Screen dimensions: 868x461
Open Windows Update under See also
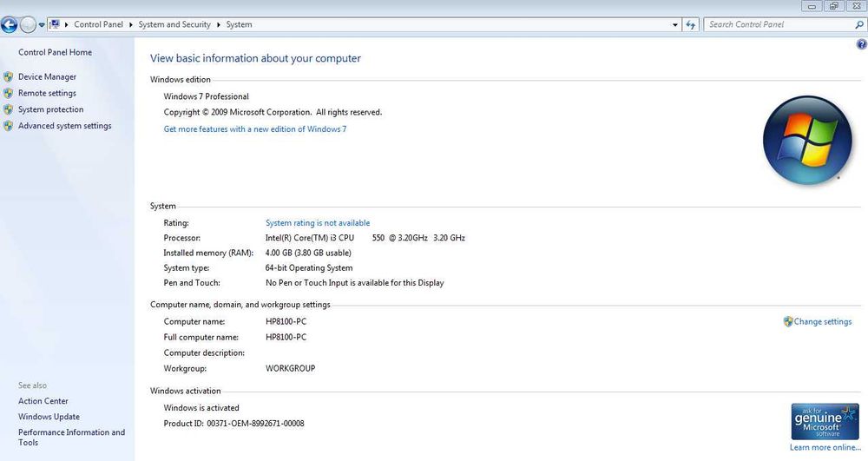pyautogui.click(x=49, y=417)
